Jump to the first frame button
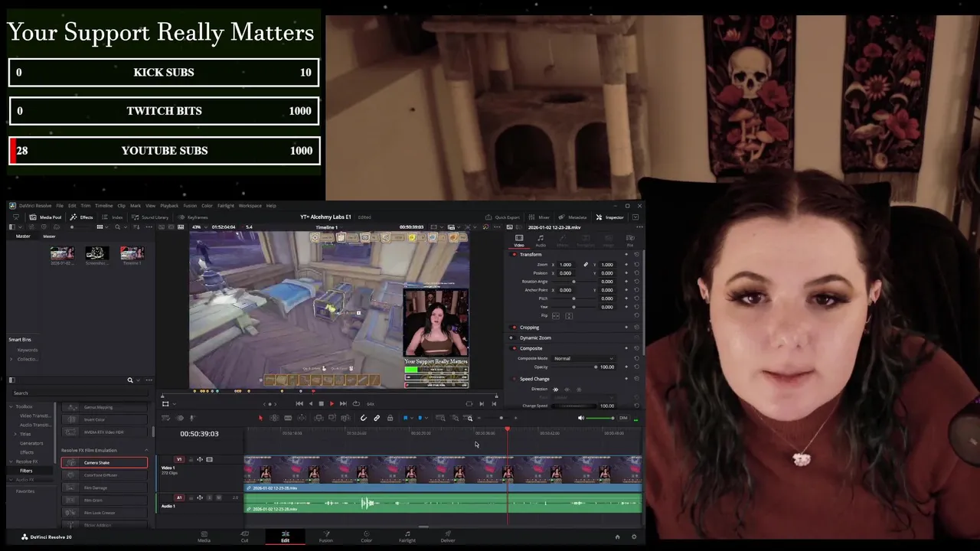The height and width of the screenshot is (551, 980). 299,403
